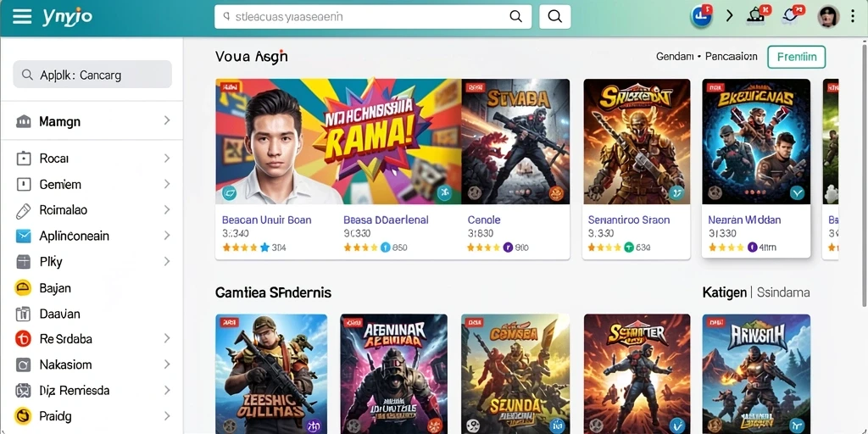Click the Aplinconeain envelope icon

tap(23, 236)
